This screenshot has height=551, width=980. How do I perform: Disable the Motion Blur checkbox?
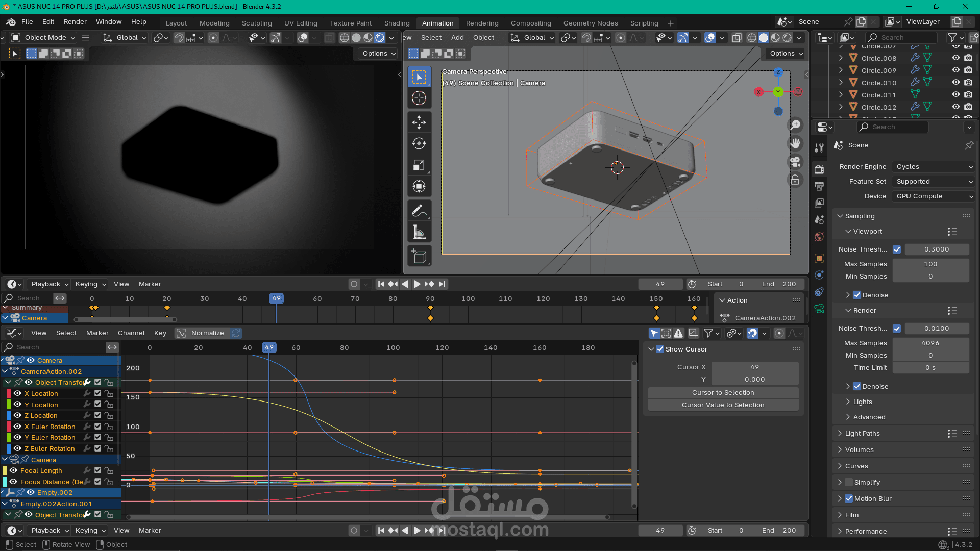point(849,498)
